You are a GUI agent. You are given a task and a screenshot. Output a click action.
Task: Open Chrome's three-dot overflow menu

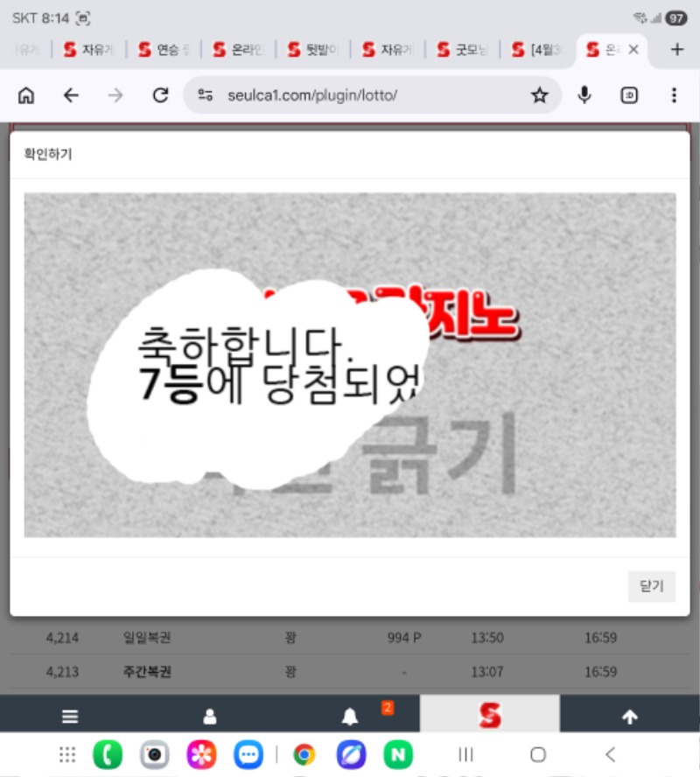pyautogui.click(x=673, y=95)
